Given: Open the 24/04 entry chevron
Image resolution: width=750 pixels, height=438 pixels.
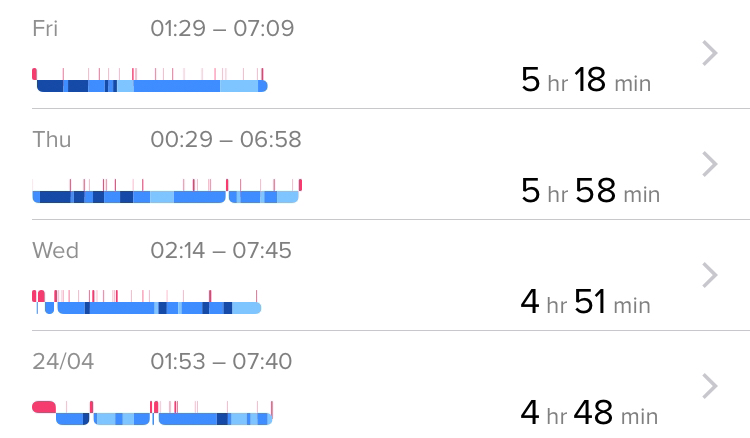Looking at the screenshot, I should 710,386.
